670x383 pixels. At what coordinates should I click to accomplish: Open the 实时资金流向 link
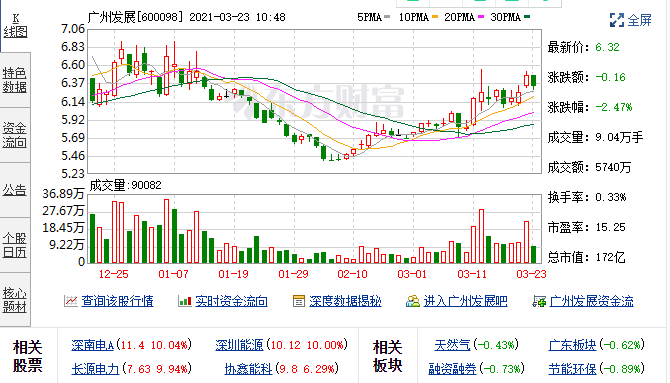(x=231, y=301)
